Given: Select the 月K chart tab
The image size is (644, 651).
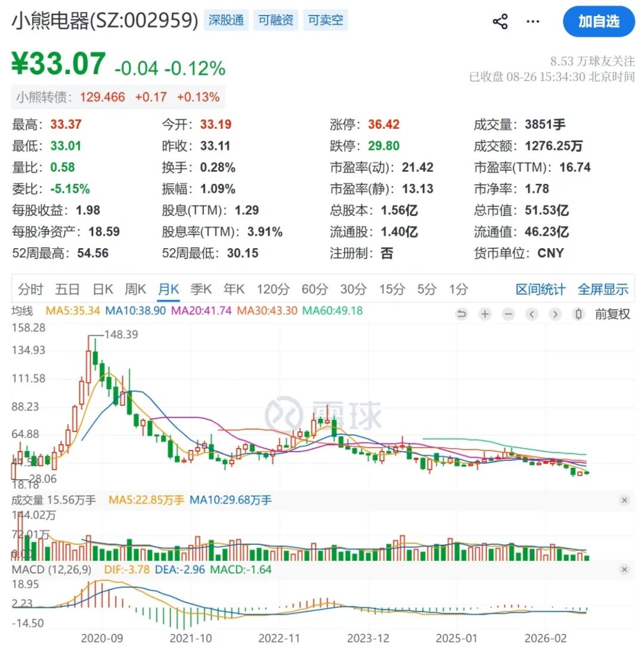Looking at the screenshot, I should coord(169,289).
